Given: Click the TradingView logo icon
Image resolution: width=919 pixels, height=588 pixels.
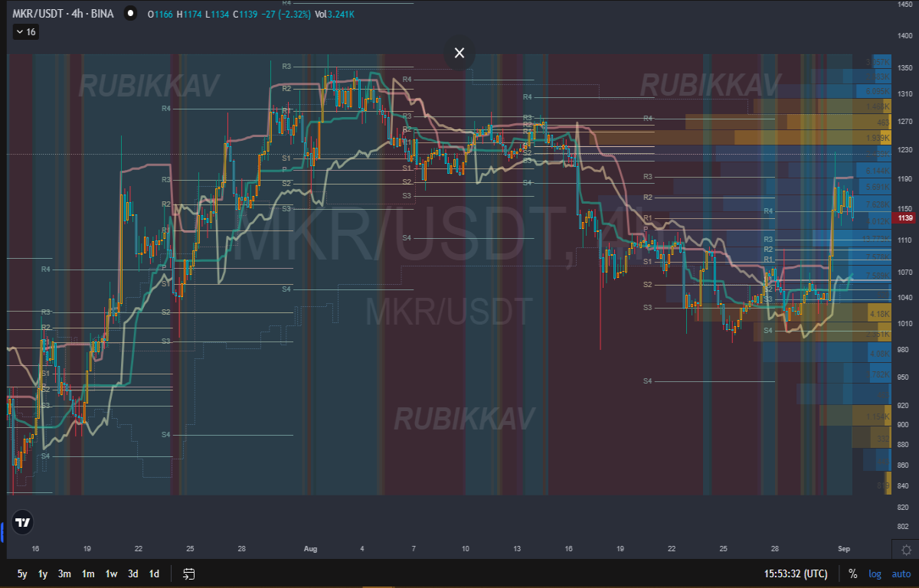Looking at the screenshot, I should (23, 523).
